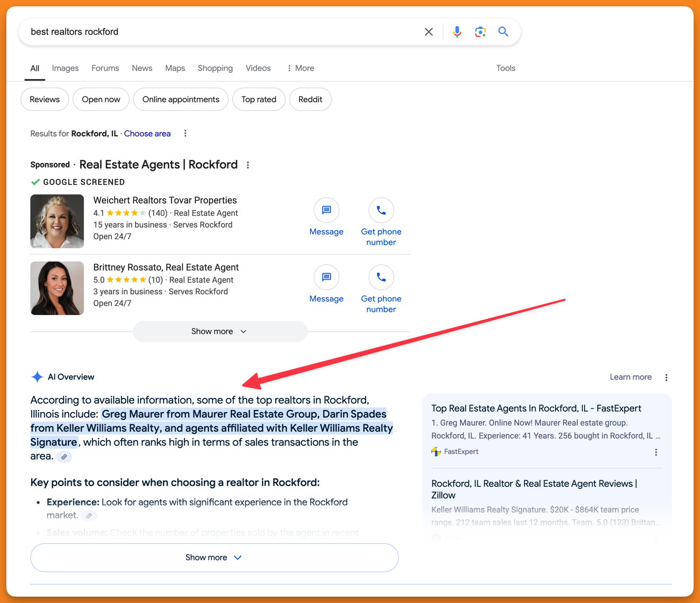
Task: Click the Choose area link
Action: [x=147, y=133]
